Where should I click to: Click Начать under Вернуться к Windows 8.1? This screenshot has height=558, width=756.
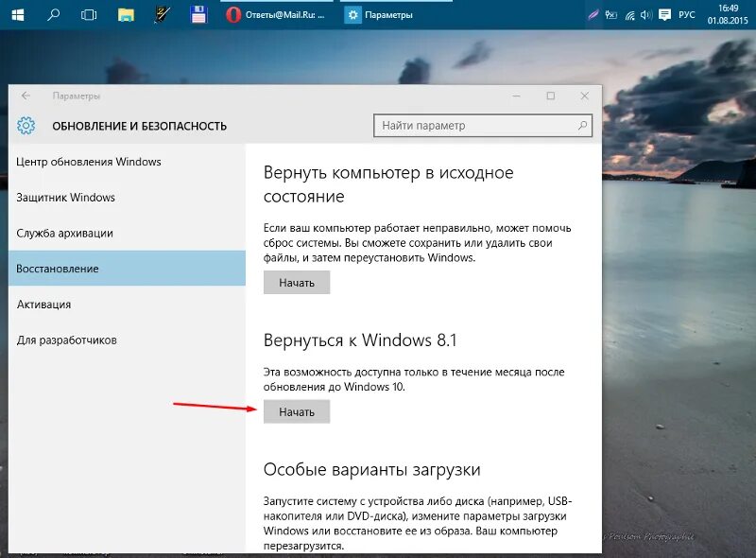(x=297, y=411)
